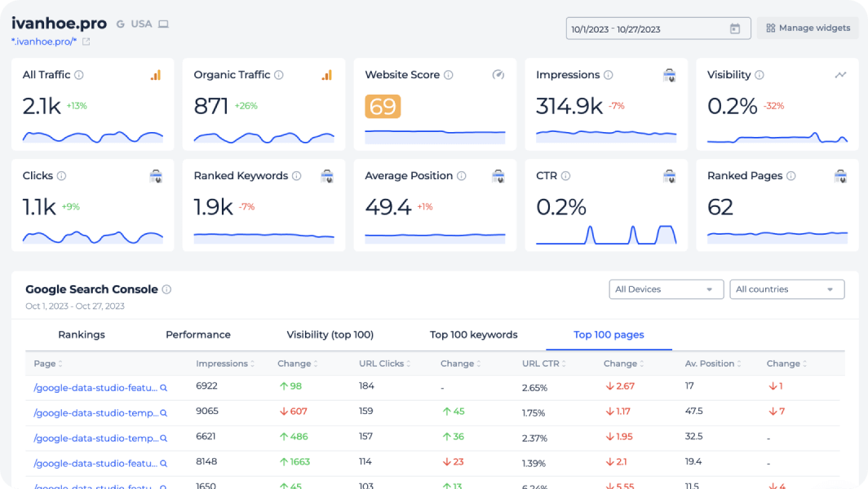Click the date range input field

(644, 29)
